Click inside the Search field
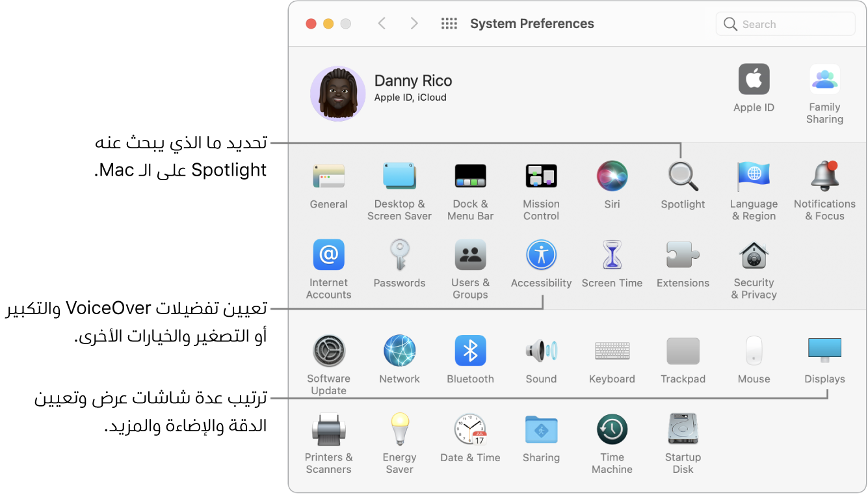The width and height of the screenshot is (868, 495). coord(785,23)
